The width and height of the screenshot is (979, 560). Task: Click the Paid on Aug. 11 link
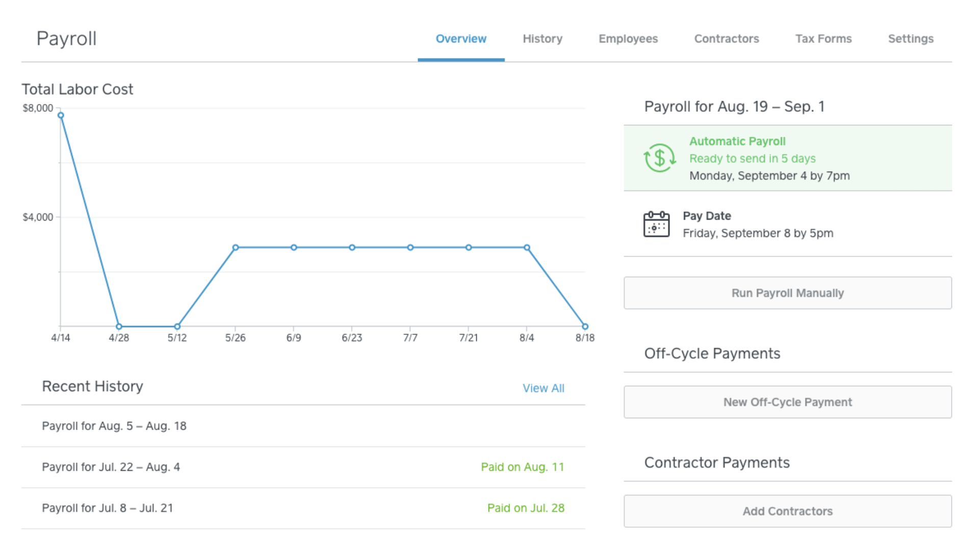point(522,466)
